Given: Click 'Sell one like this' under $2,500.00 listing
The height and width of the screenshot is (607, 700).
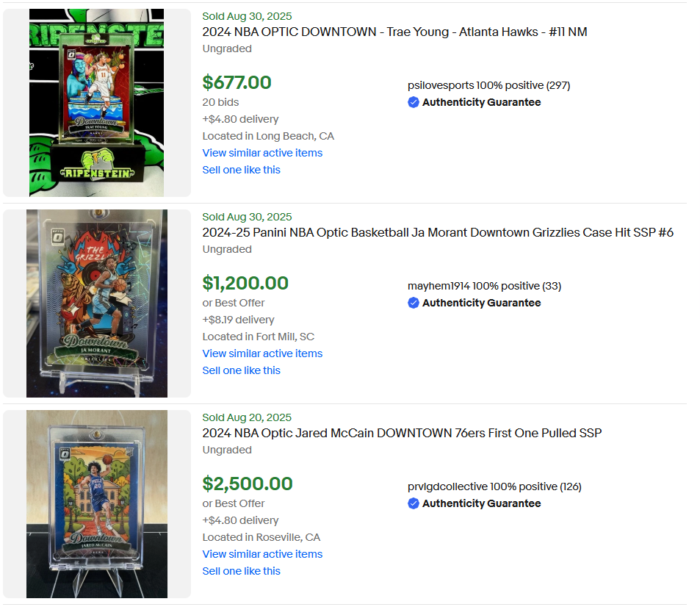Looking at the screenshot, I should 242,571.
